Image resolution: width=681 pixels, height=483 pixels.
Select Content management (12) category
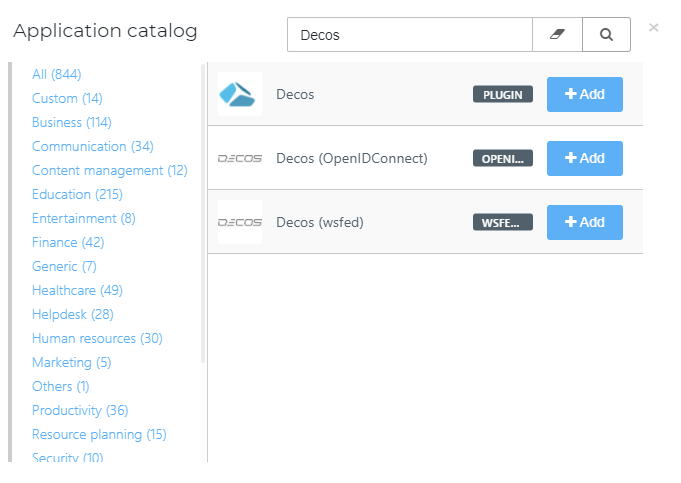110,170
